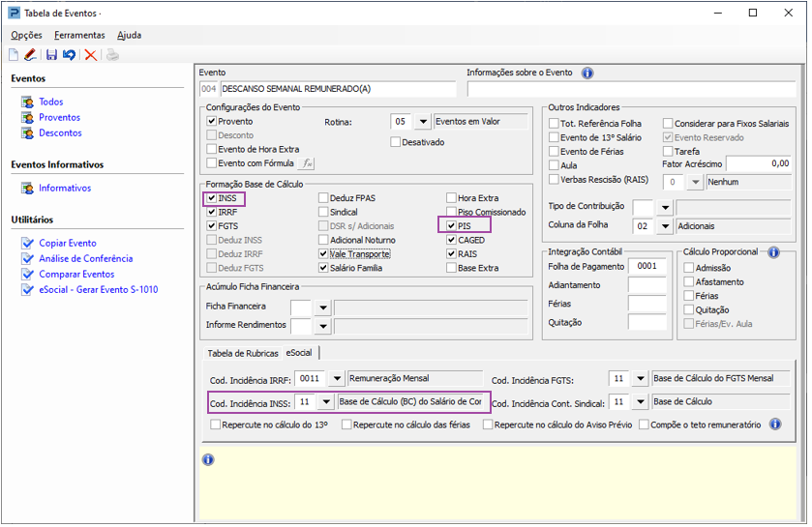Expand the Cod. Incidência FGTS dropdown
The image size is (812, 527).
tap(640, 379)
